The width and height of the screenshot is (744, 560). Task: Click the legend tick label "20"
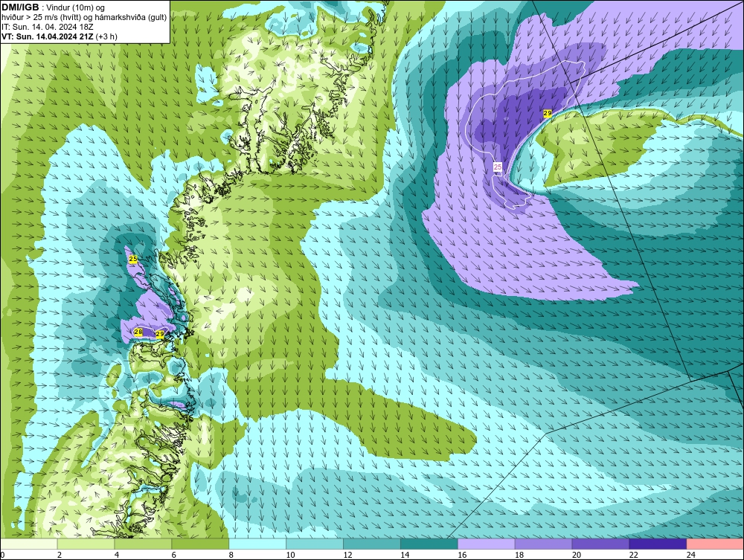tap(577, 555)
